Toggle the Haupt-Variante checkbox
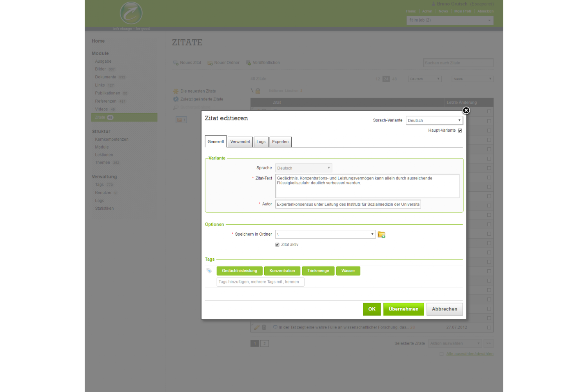The height and width of the screenshot is (392, 588). pyautogui.click(x=460, y=131)
